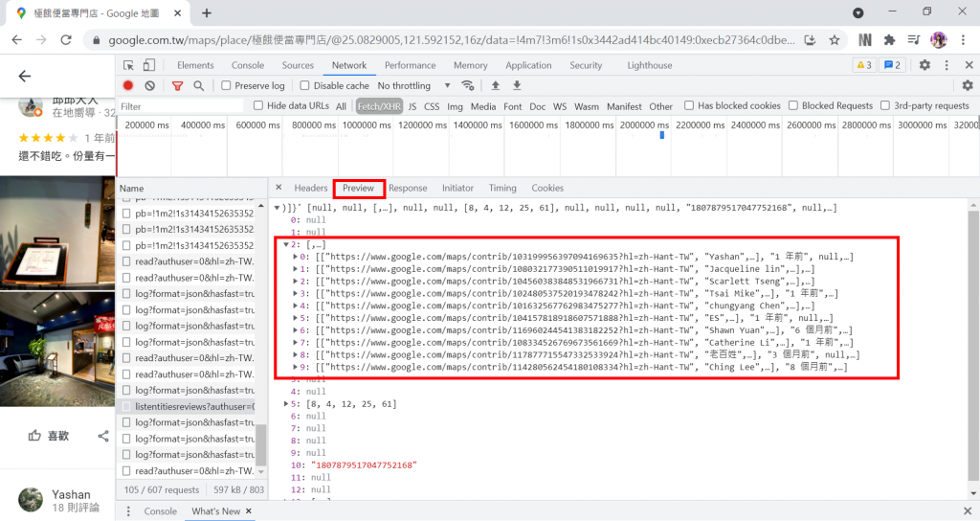Toggle the device toolbar icon
Viewport: 980px width, 521px height.
[148, 65]
